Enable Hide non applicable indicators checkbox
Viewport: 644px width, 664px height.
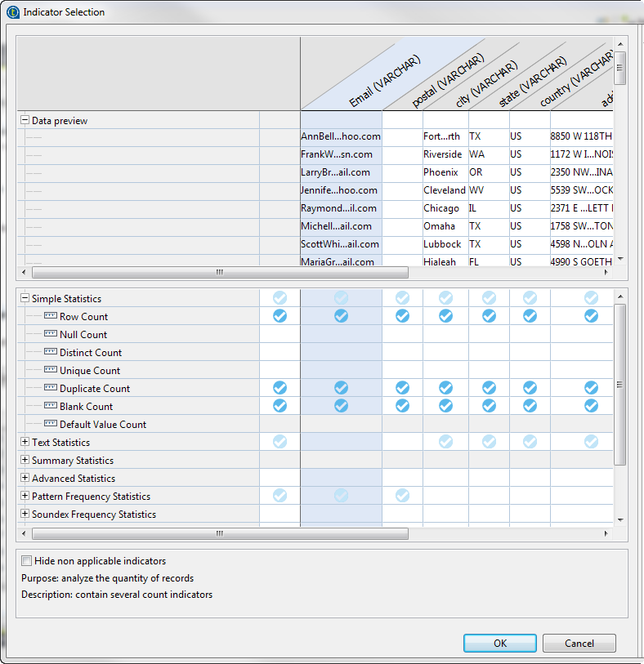point(27,561)
